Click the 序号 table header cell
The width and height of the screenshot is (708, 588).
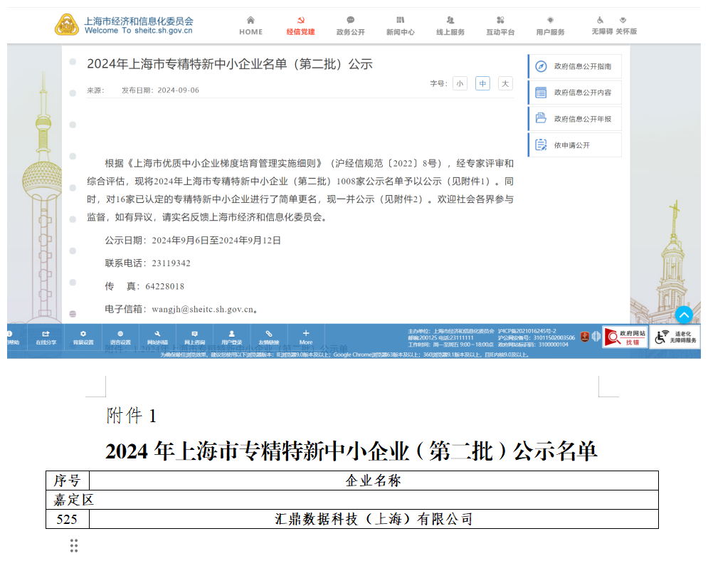pyautogui.click(x=68, y=481)
